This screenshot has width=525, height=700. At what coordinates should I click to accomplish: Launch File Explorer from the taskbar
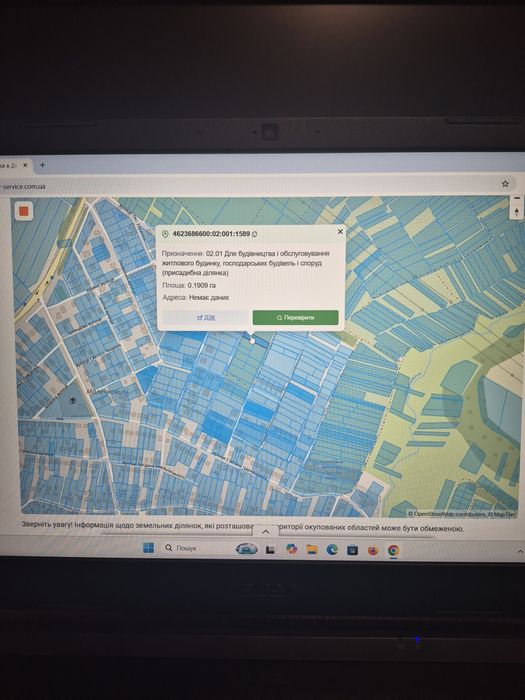tap(311, 550)
